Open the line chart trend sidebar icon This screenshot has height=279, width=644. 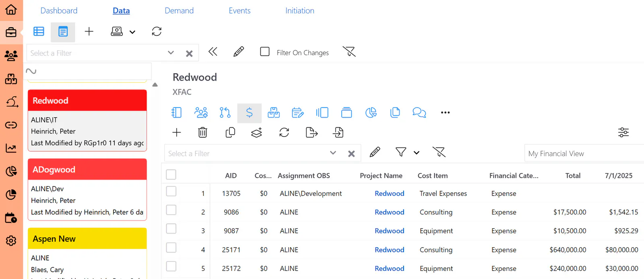[x=11, y=148]
